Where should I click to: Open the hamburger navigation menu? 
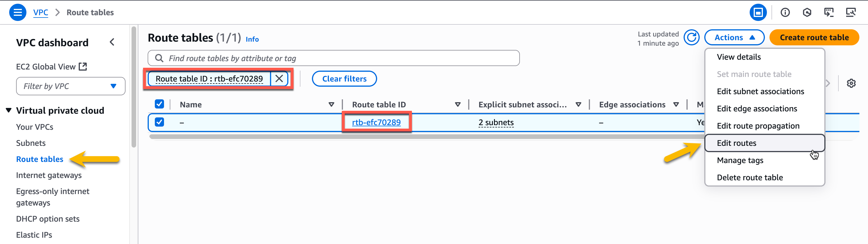[18, 12]
